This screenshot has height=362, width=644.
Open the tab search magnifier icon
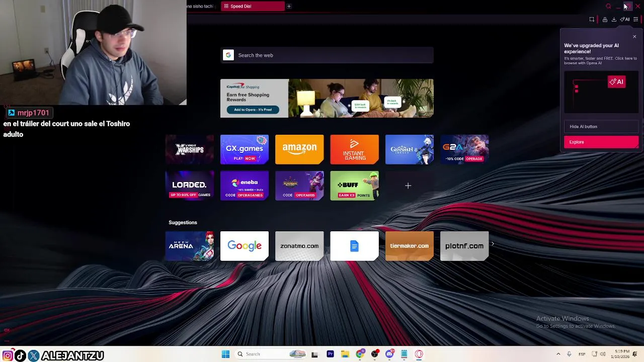[608, 7]
